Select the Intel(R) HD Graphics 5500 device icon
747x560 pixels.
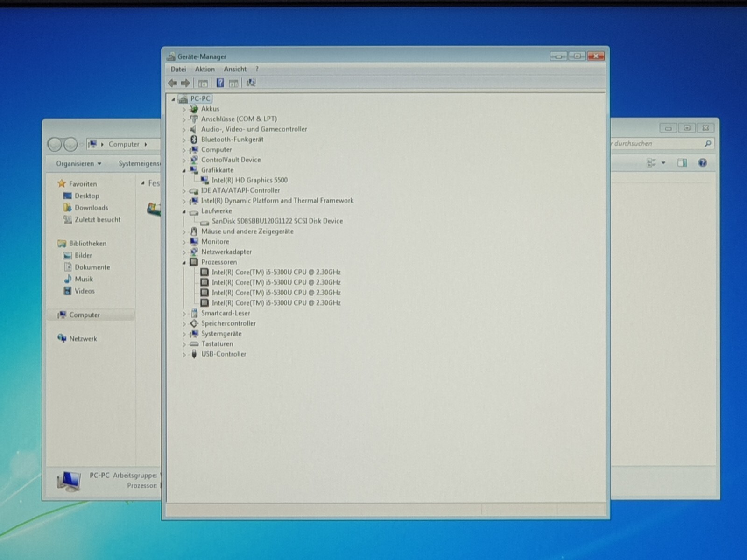(204, 180)
